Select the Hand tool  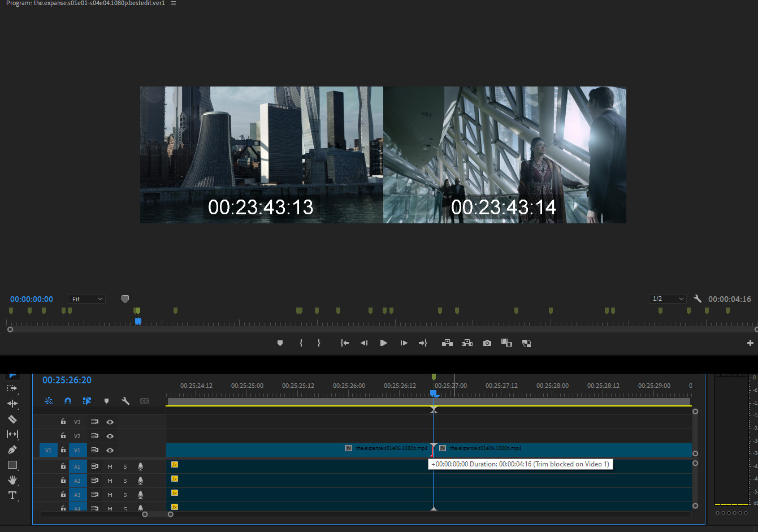coord(12,480)
